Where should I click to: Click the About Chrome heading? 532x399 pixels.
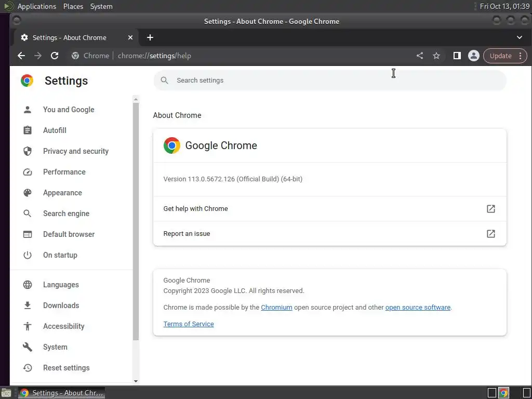(177, 115)
